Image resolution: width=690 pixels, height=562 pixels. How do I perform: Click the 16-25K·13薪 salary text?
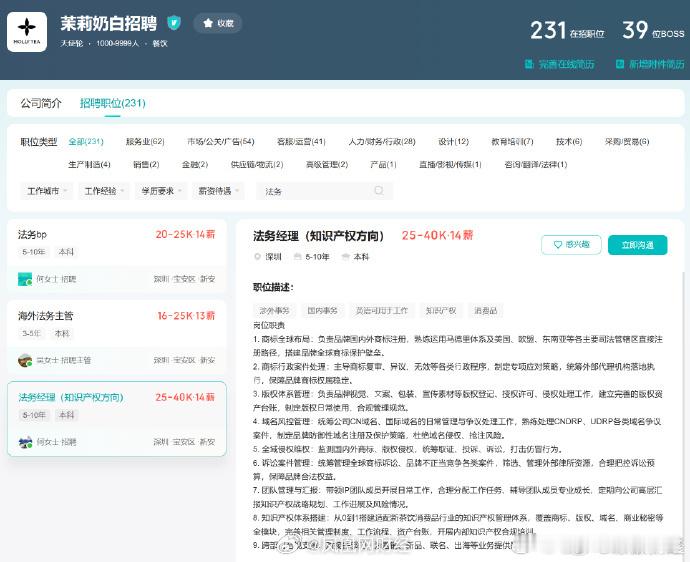tap(186, 316)
